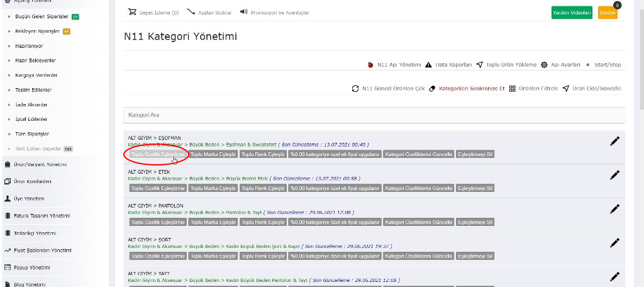This screenshot has width=644, height=287.
Task: Open Bugün Gelen Siparişler in the sidebar
Action: 43,17
